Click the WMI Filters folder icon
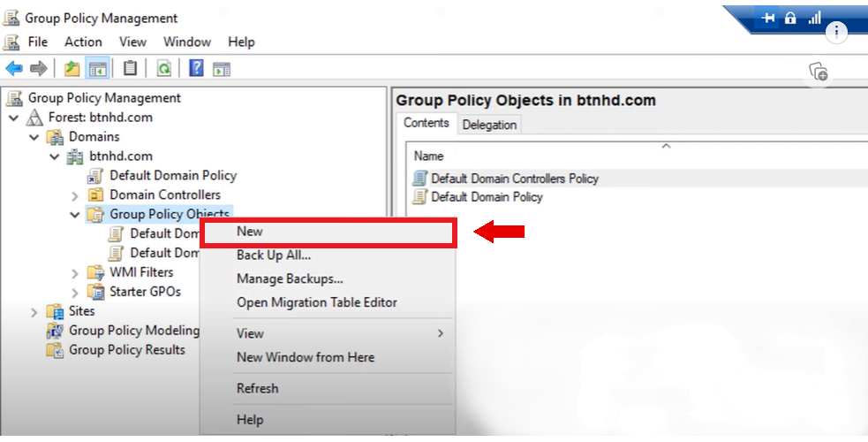Screen dimensions: 868x442 [x=95, y=272]
